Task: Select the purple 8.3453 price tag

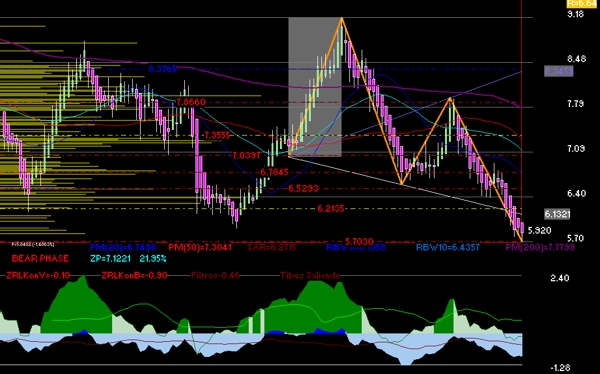Action: 559,71
